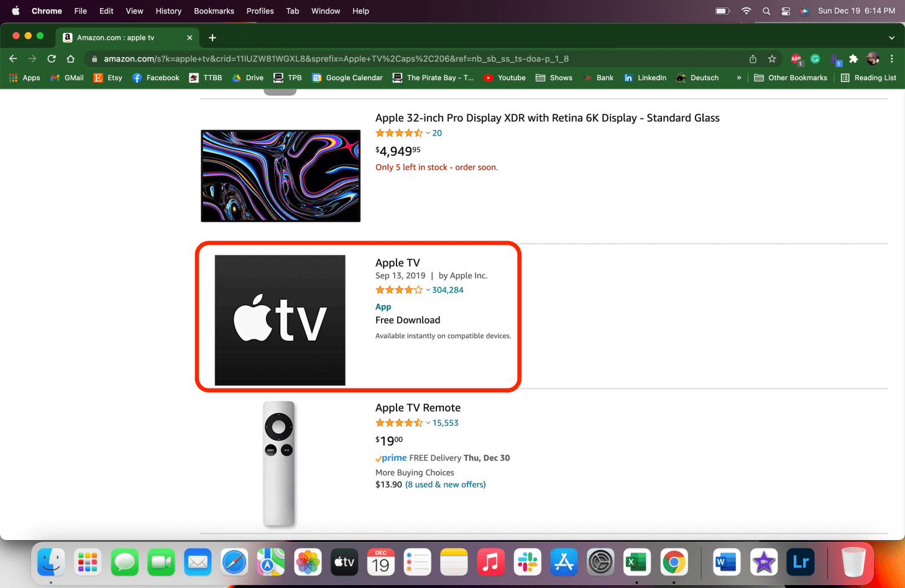Click the share page icon in address bar
The image size is (905, 588).
pos(753,58)
